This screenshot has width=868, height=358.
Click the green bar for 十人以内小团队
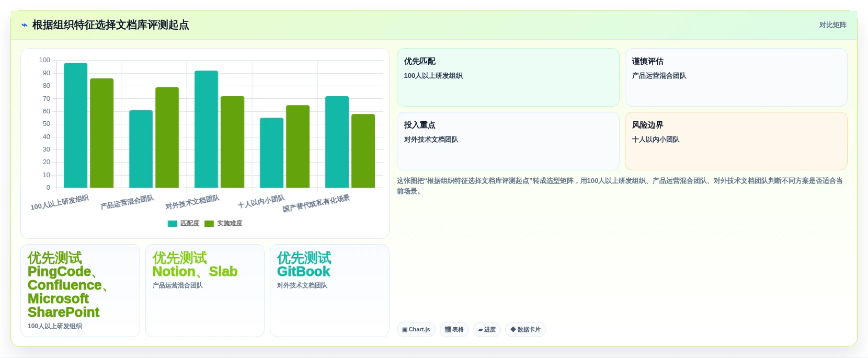pyautogui.click(x=298, y=146)
